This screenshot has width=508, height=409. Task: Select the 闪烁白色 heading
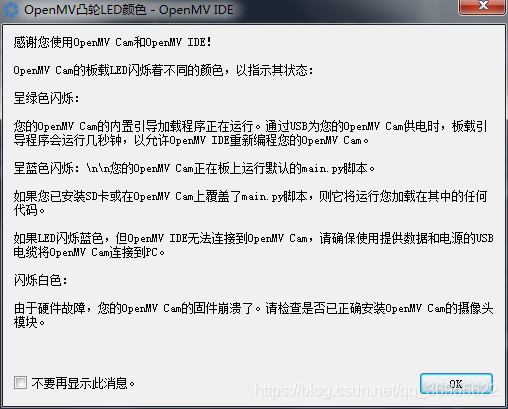tap(40, 280)
